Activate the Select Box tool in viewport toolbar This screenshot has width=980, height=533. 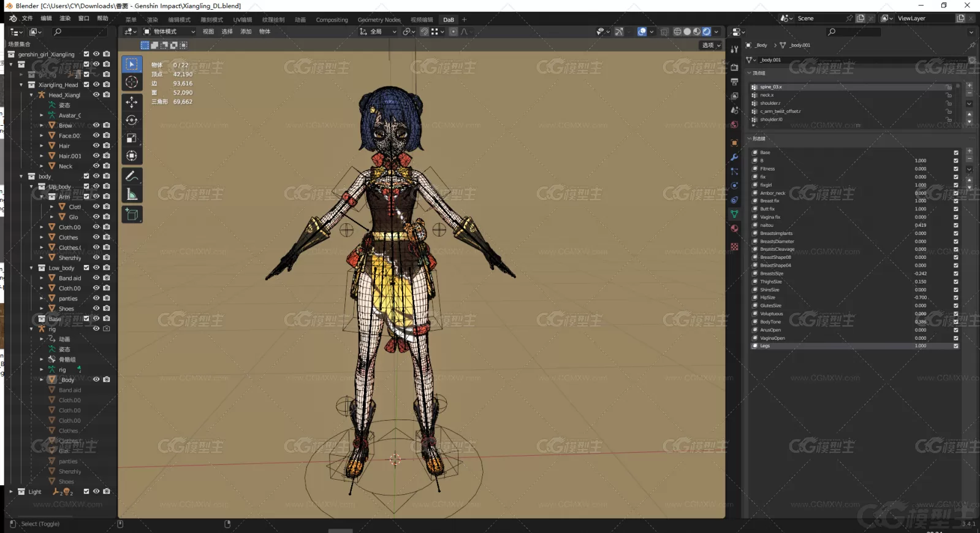132,64
